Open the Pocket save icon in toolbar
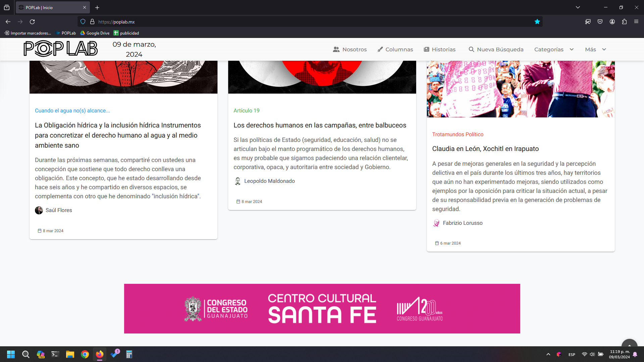 pos(600,22)
